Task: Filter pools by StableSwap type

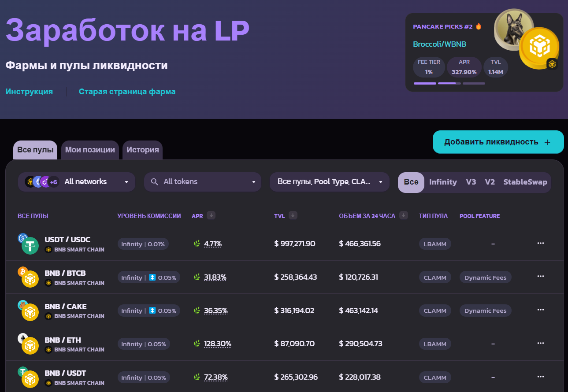Action: [x=525, y=182]
